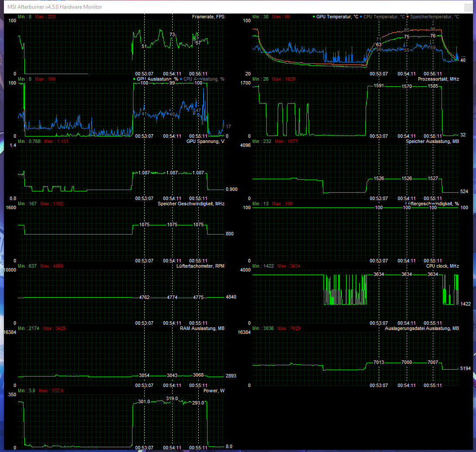The image size is (476, 452).
Task: Click the orange Speichertemperatur legend square
Action: [408, 17]
